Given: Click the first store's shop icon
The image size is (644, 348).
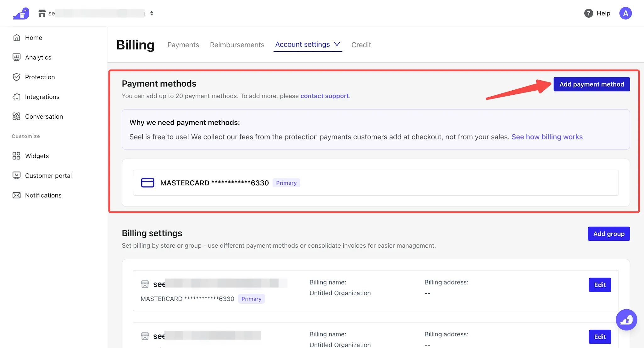Looking at the screenshot, I should point(145,284).
